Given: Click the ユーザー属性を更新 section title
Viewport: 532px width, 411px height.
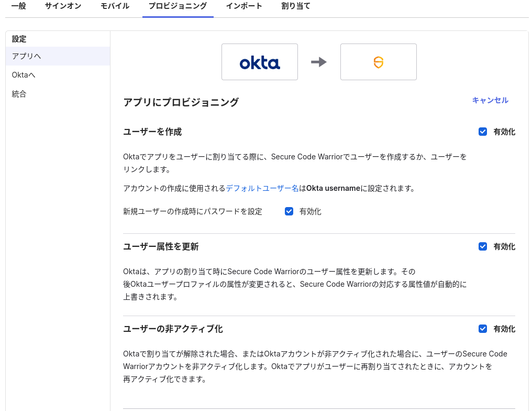Looking at the screenshot, I should (161, 246).
